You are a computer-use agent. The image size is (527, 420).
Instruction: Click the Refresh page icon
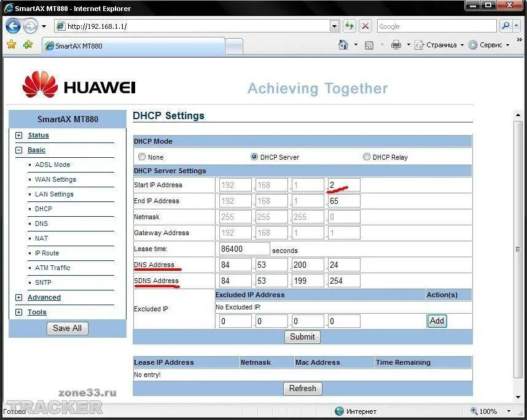pyautogui.click(x=349, y=26)
